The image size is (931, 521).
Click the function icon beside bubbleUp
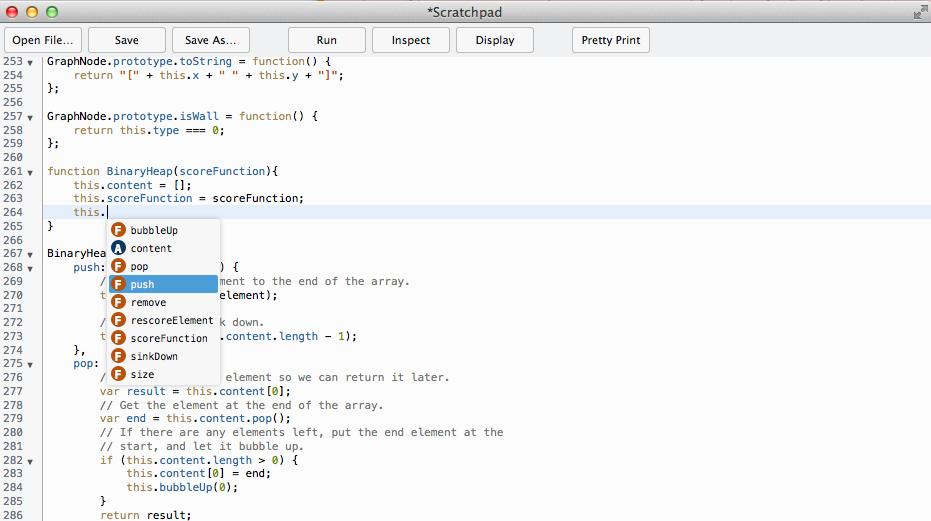click(119, 230)
